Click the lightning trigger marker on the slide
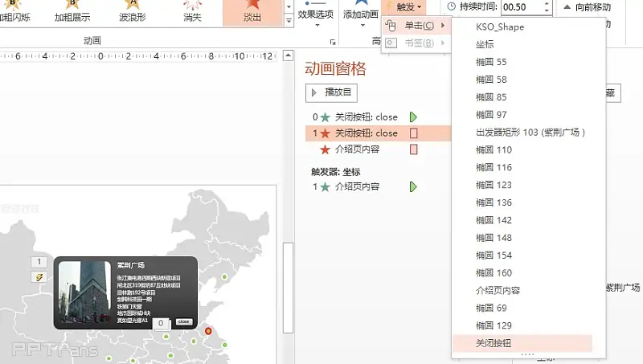This screenshot has height=364, width=643. coord(39,277)
